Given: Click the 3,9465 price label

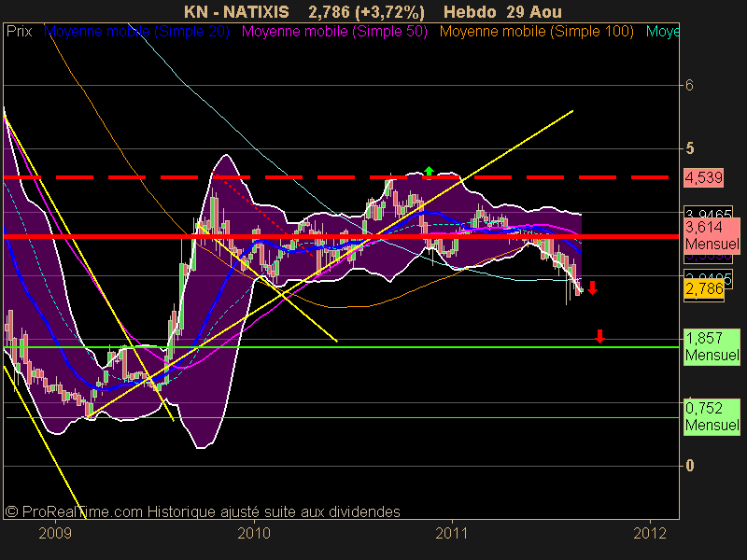Looking at the screenshot, I should (x=708, y=213).
